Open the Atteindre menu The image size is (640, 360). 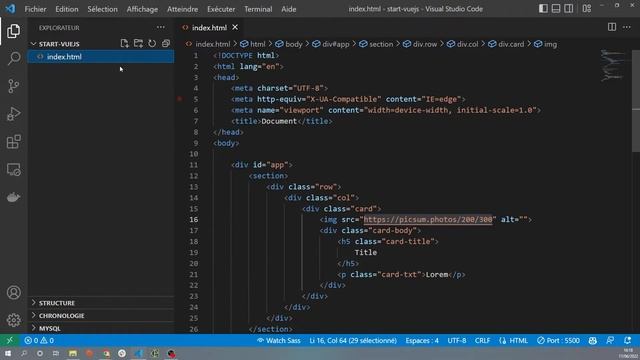pyautogui.click(x=182, y=9)
